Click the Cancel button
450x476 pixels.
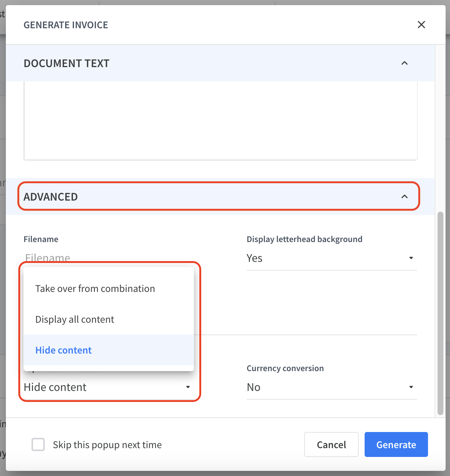pos(331,444)
